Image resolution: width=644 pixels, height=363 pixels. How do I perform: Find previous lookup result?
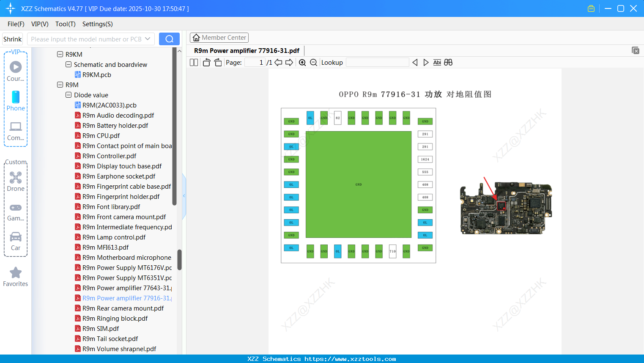pyautogui.click(x=415, y=63)
